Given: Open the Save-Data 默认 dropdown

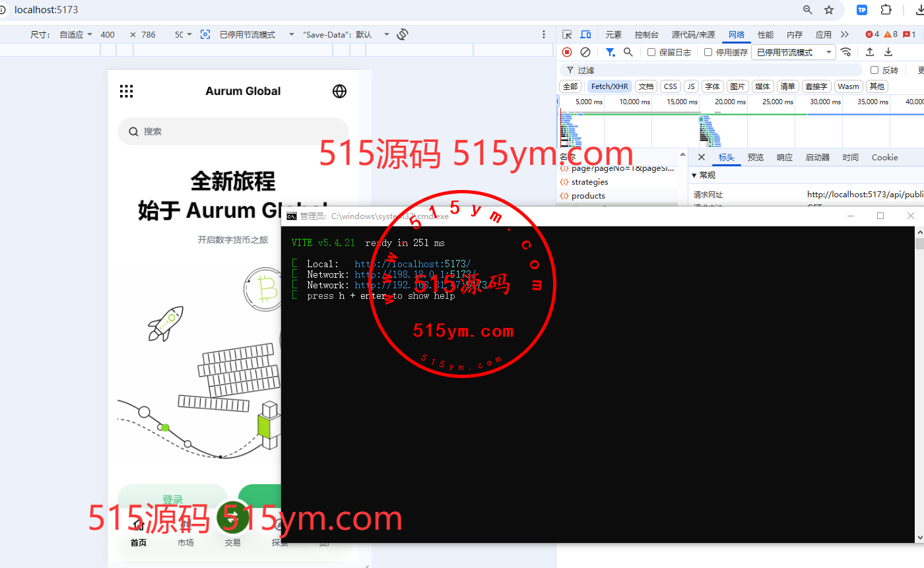Looking at the screenshot, I should coord(346,34).
